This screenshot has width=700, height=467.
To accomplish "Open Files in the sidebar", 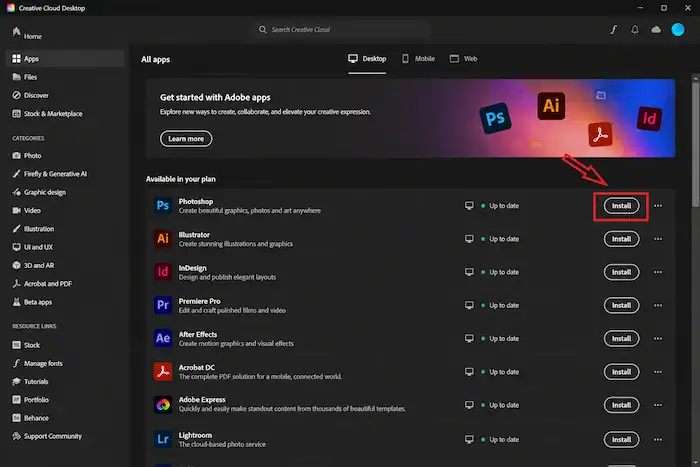I will (25, 77).
